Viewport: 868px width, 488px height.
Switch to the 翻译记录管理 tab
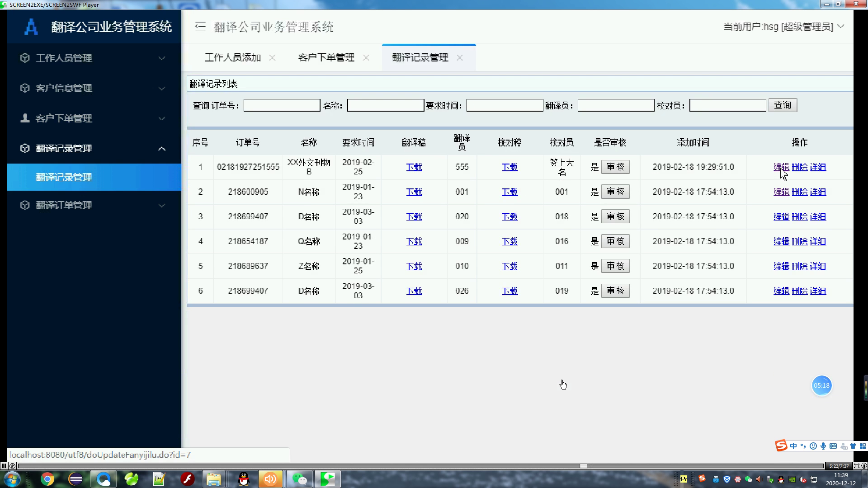coord(420,58)
